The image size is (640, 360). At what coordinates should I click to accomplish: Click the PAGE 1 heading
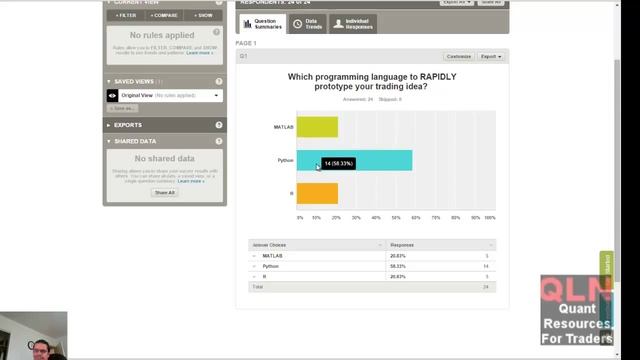[x=246, y=43]
